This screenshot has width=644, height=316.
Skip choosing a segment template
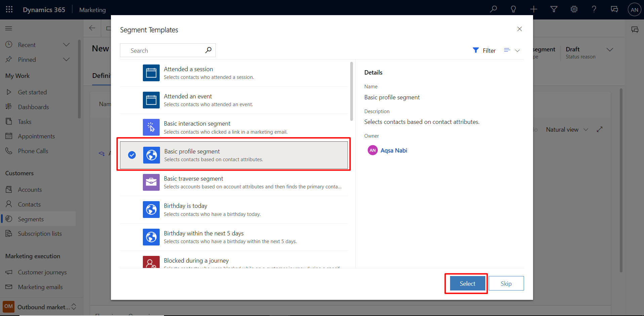[x=506, y=283]
